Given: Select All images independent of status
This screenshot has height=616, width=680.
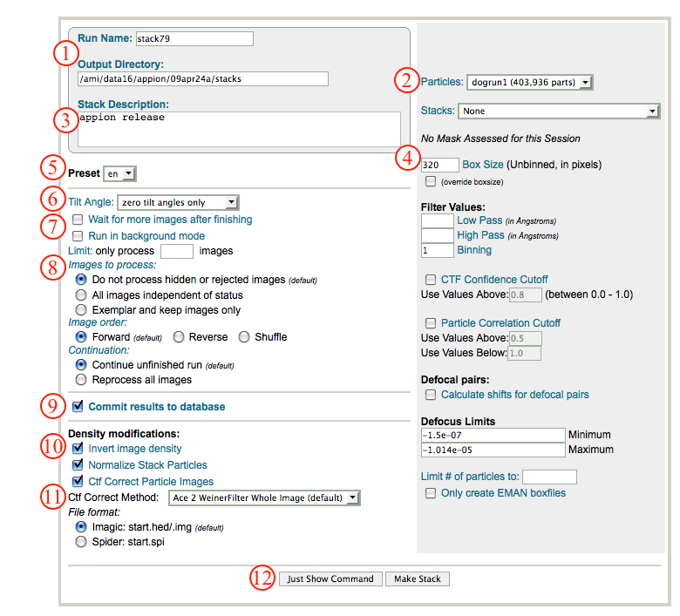Looking at the screenshot, I should tap(82, 295).
